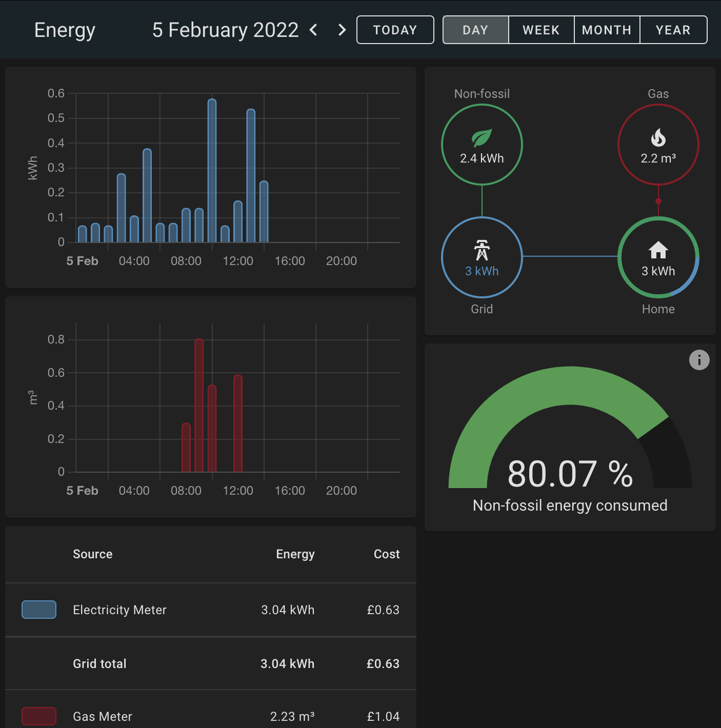Click the blue Electricity Meter color swatch

pyautogui.click(x=39, y=610)
